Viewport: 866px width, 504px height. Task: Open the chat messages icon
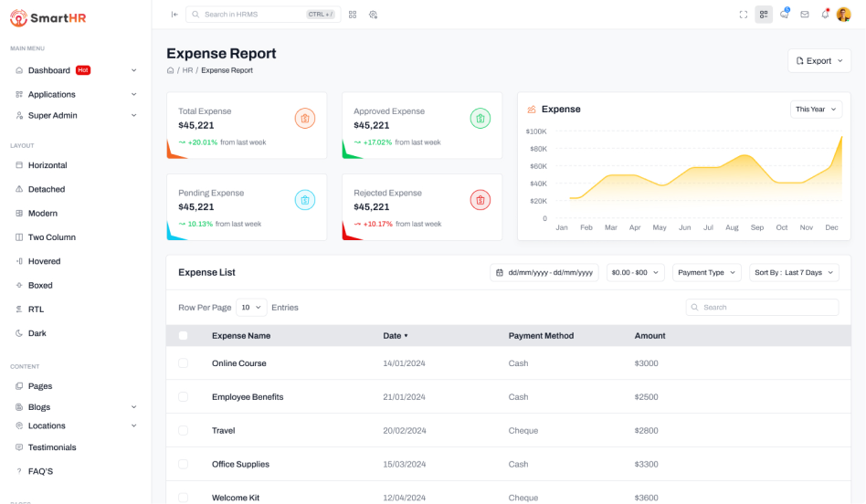784,15
